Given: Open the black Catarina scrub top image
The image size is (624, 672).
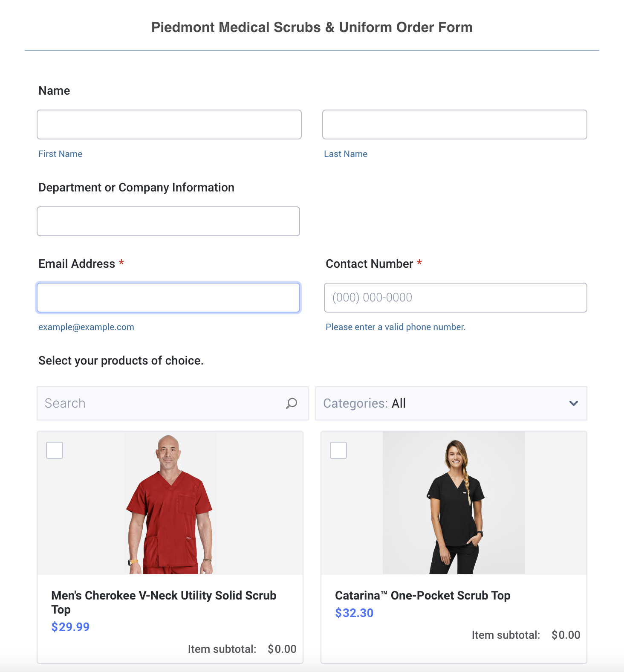Looking at the screenshot, I should tap(454, 503).
